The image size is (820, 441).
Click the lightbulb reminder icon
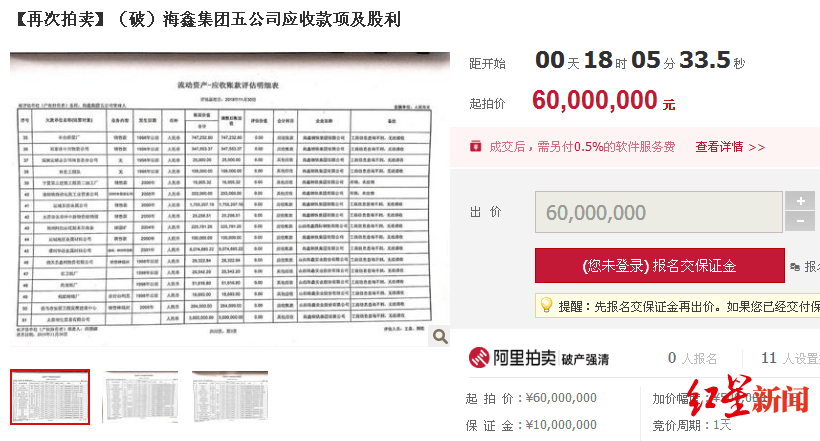[x=546, y=305]
